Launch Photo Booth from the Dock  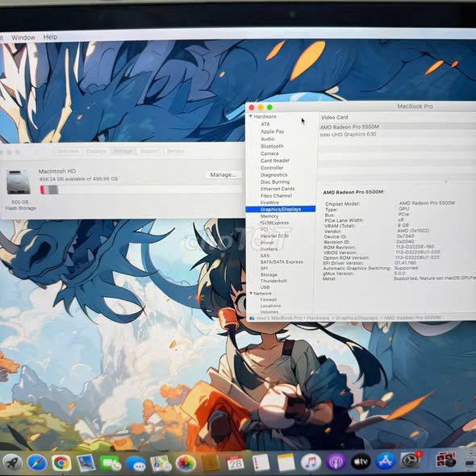click(445, 459)
